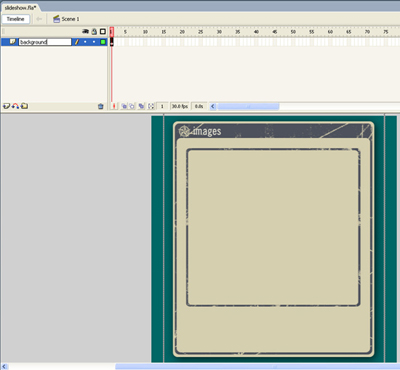400x370 pixels.
Task: Click the timeline horizontal scrollbar thumb
Action: (248, 106)
